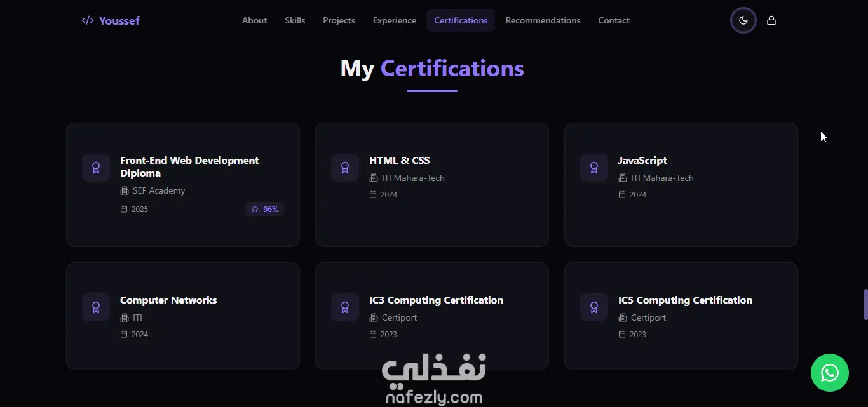Navigate to Projects section

[339, 20]
